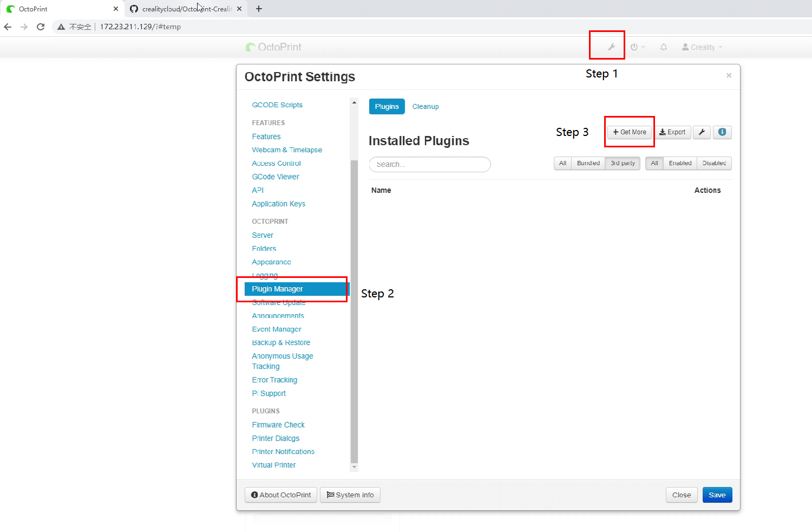Open the power system menu dropdown
This screenshot has width=812, height=532.
(x=638, y=47)
